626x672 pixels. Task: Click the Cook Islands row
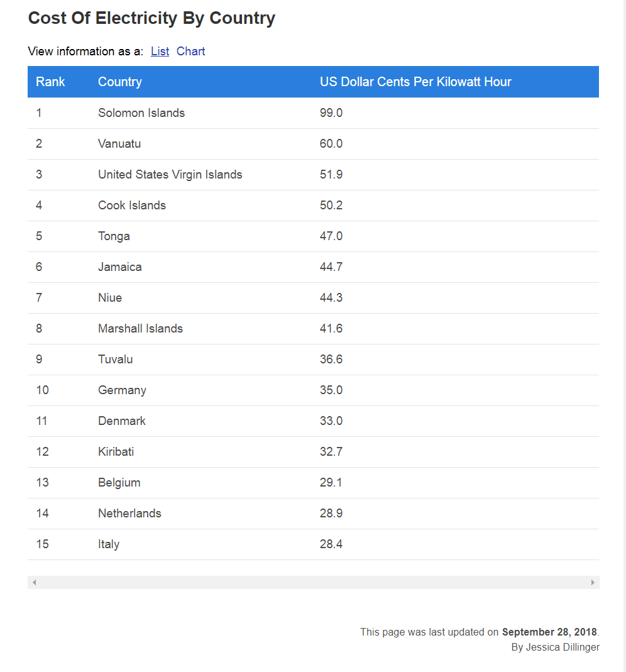pos(313,206)
